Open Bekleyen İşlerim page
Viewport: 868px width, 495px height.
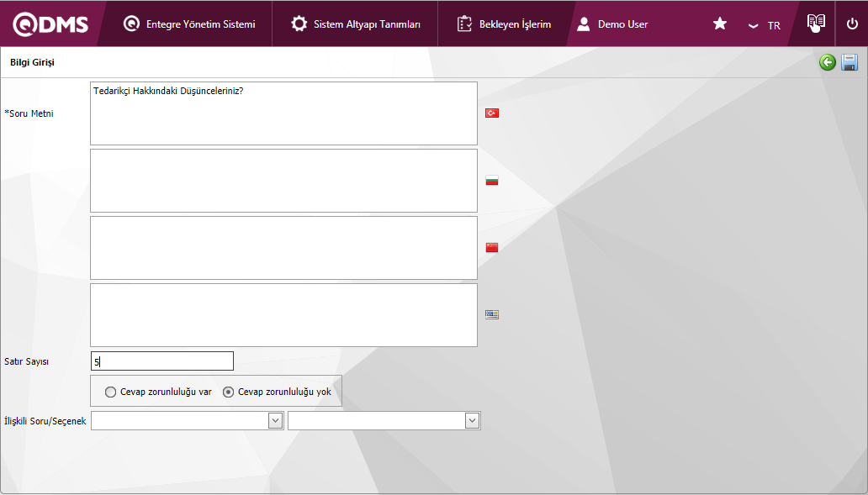click(x=505, y=24)
